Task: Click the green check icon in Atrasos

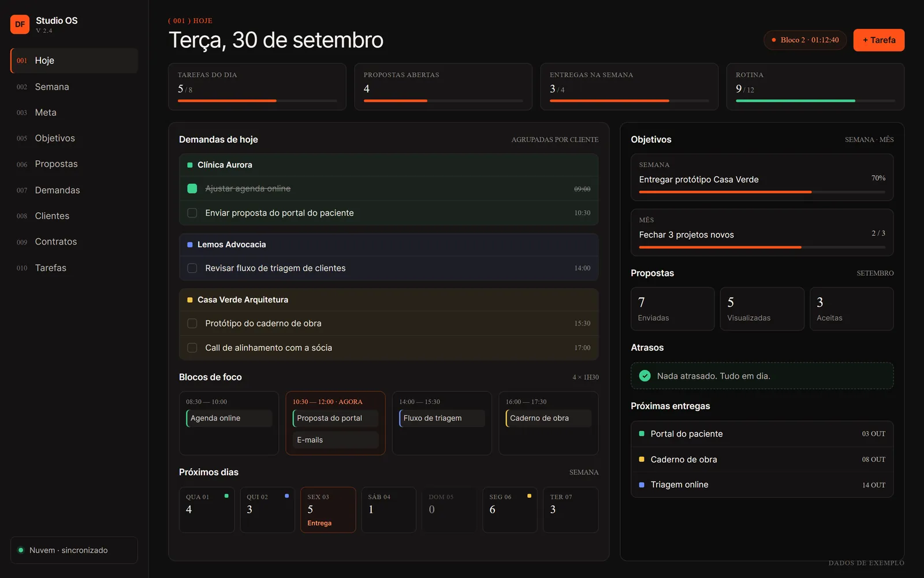Action: 645,376
